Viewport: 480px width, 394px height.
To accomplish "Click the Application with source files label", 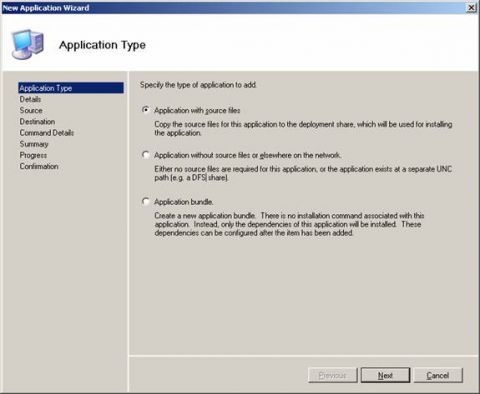I will [197, 110].
